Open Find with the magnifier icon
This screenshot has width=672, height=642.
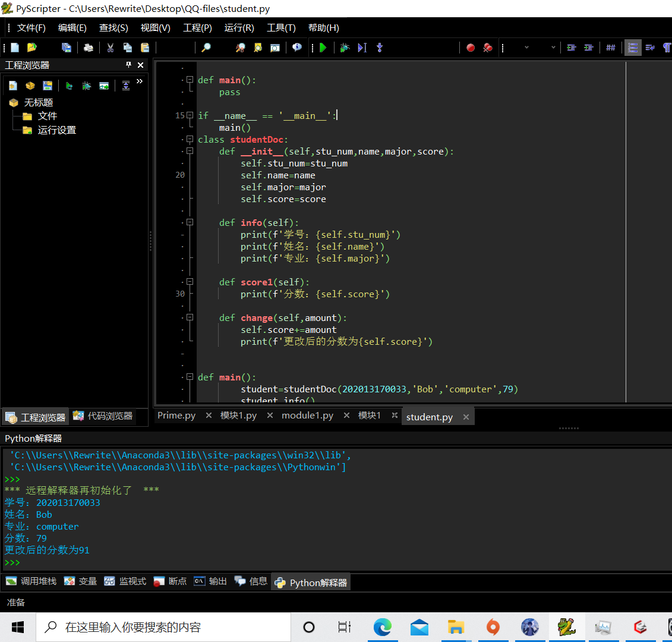(x=206, y=48)
